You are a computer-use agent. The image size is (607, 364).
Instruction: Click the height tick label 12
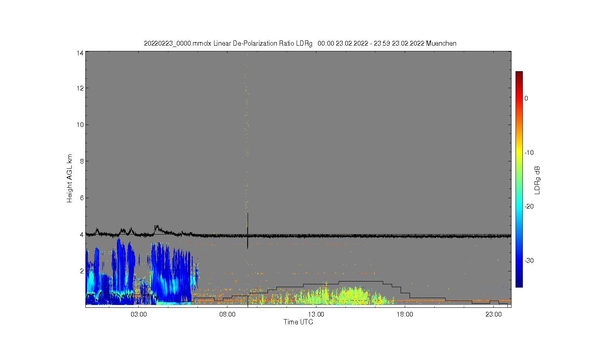[80, 88]
